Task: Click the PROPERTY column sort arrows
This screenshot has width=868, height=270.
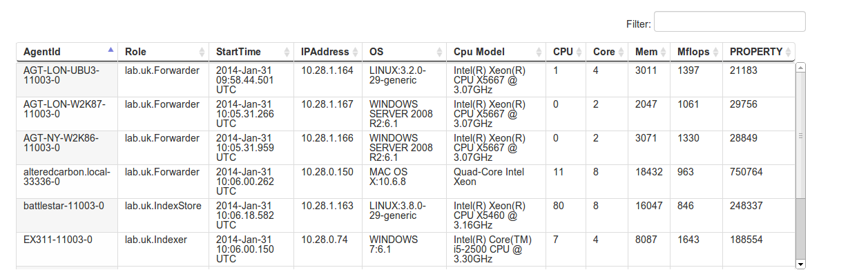Action: click(x=789, y=52)
